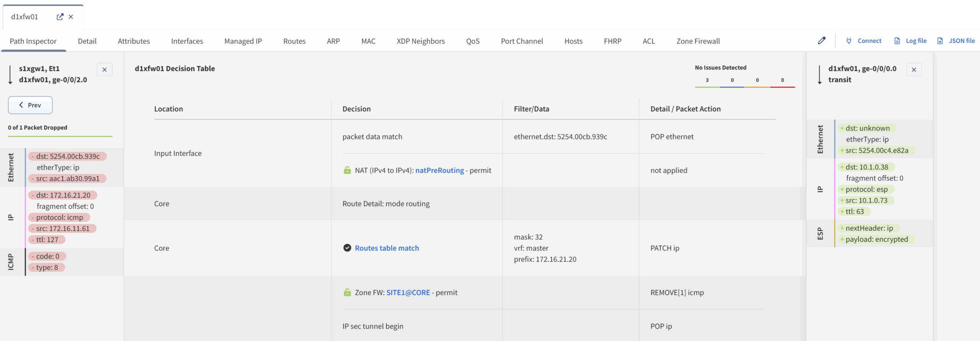Open the Routes table match link
The width and height of the screenshot is (980, 341).
[x=387, y=248]
